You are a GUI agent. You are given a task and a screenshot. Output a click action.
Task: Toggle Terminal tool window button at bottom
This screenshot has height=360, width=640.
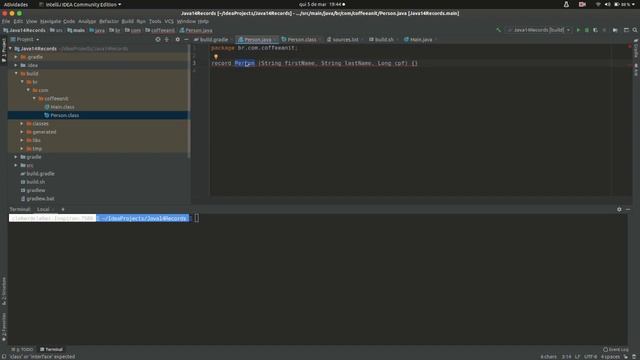pos(51,349)
